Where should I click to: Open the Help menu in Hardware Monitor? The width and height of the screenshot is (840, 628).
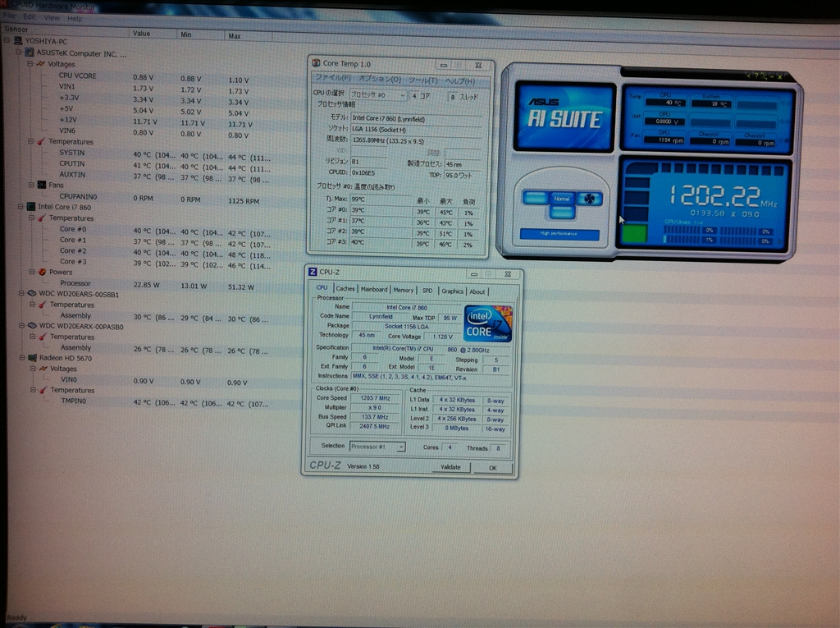(75, 18)
